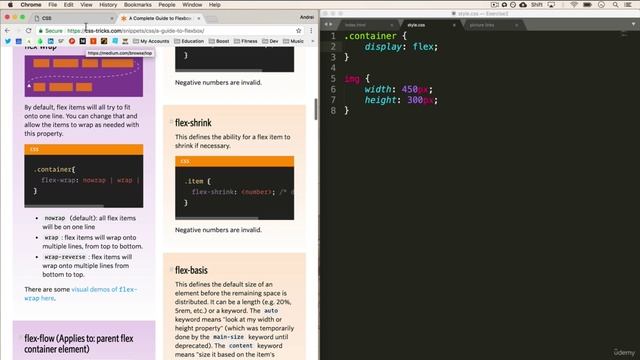Select the style.css editor tab
The height and width of the screenshot is (360, 640).
click(431, 25)
